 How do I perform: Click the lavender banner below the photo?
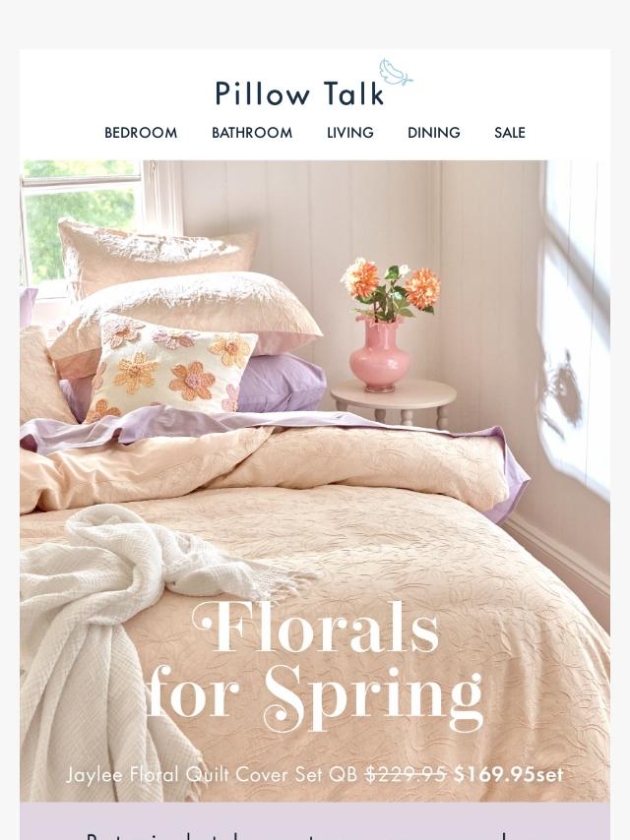[x=315, y=820]
